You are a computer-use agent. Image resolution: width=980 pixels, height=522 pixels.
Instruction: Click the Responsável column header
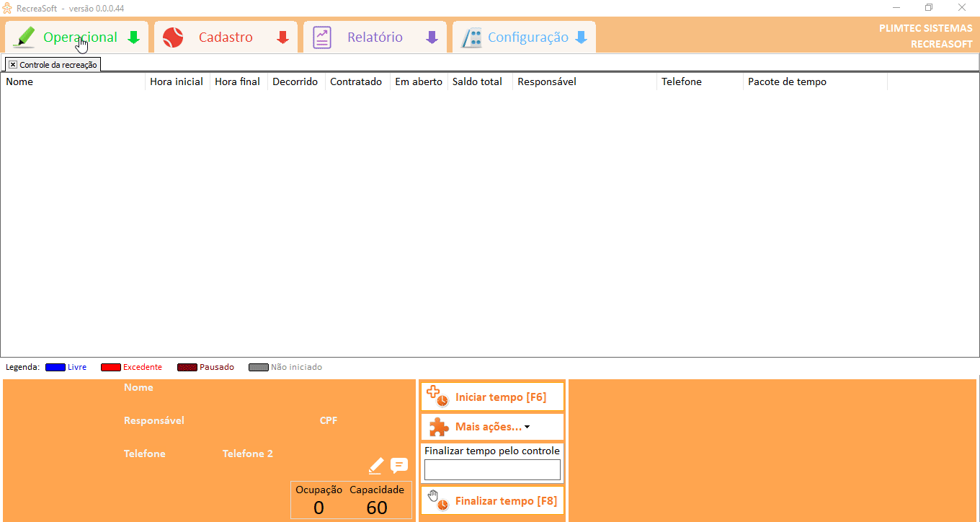click(x=585, y=81)
